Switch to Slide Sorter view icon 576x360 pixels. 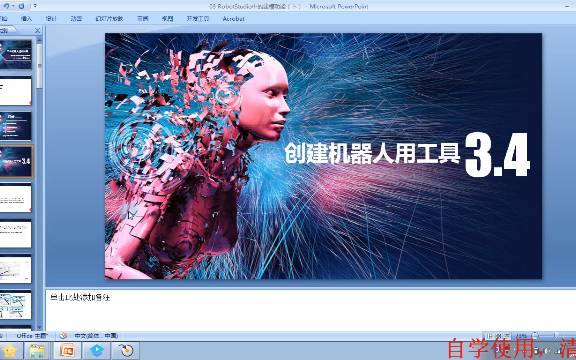tap(498, 336)
